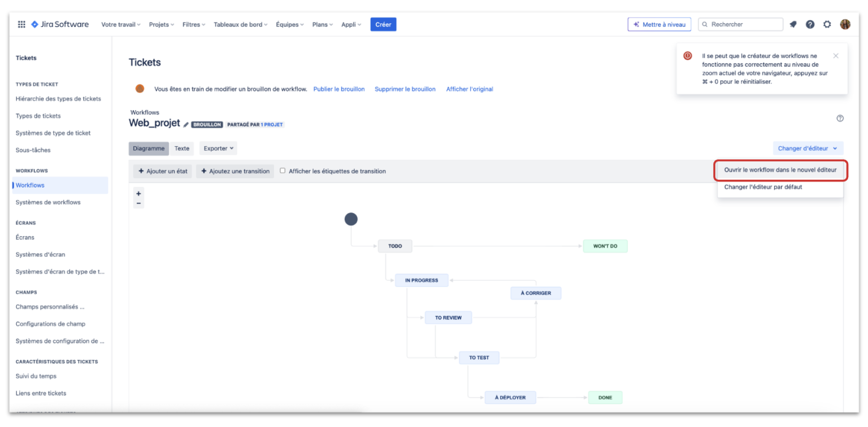Open the announcements megaphone icon
This screenshot has height=427, width=868.
point(793,24)
